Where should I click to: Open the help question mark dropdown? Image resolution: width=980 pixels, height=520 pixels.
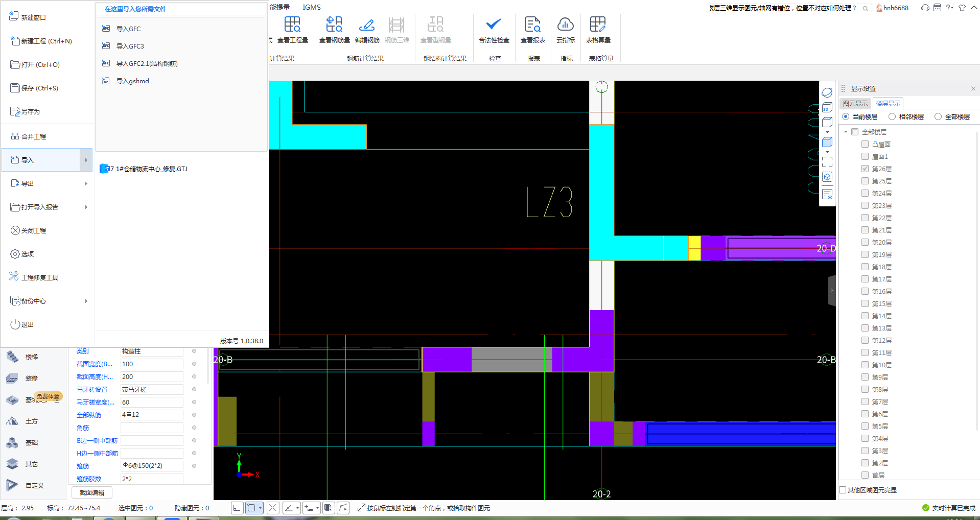tap(949, 8)
